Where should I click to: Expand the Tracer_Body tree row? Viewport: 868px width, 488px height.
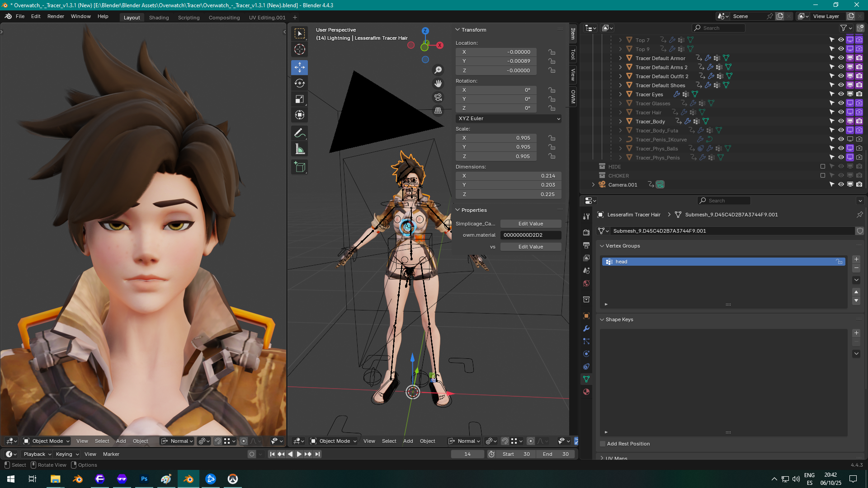[x=620, y=121]
